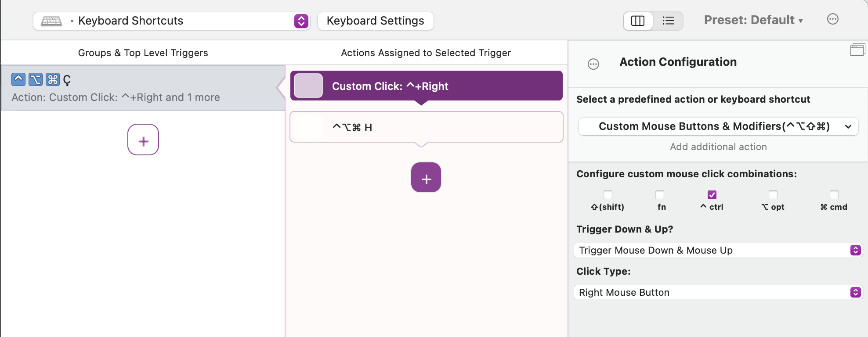The height and width of the screenshot is (337, 868).
Task: Click the Action Configuration title
Action: pos(678,62)
